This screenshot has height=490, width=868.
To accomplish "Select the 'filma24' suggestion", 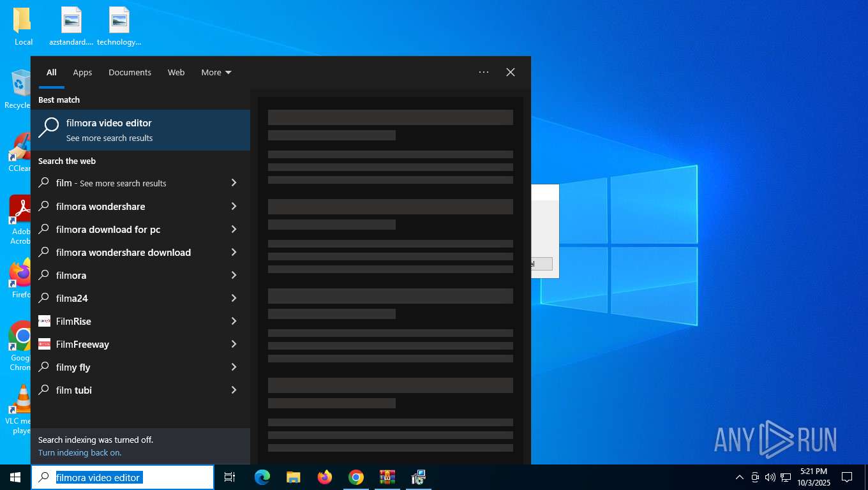I will click(x=128, y=298).
